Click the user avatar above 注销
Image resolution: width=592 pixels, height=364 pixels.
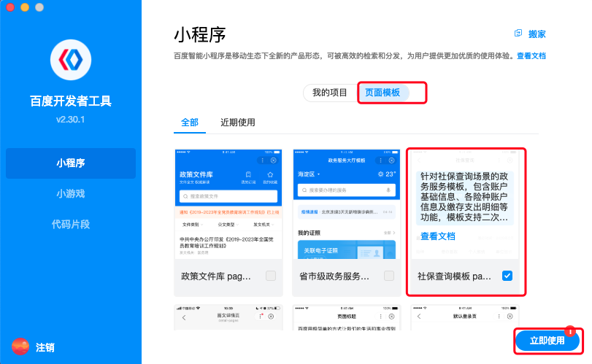pyautogui.click(x=20, y=347)
